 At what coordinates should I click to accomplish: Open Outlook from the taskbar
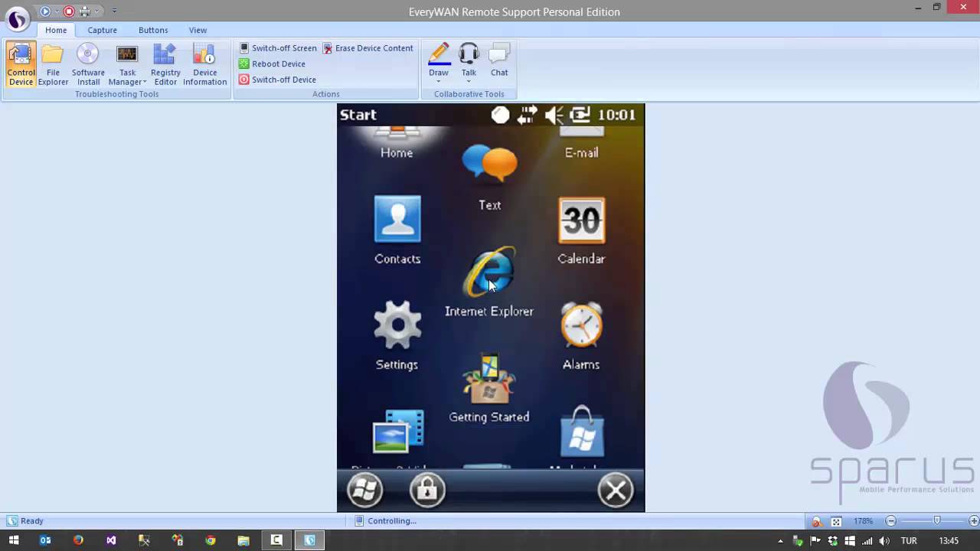click(45, 540)
